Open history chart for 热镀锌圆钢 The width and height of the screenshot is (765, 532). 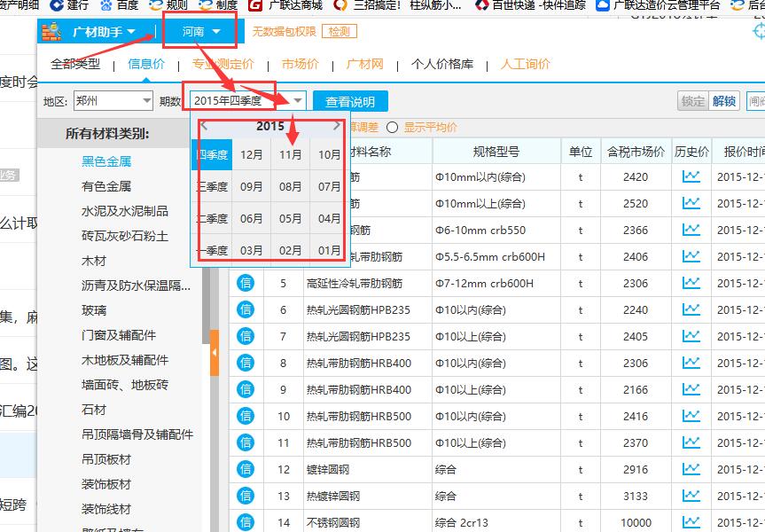(691, 496)
